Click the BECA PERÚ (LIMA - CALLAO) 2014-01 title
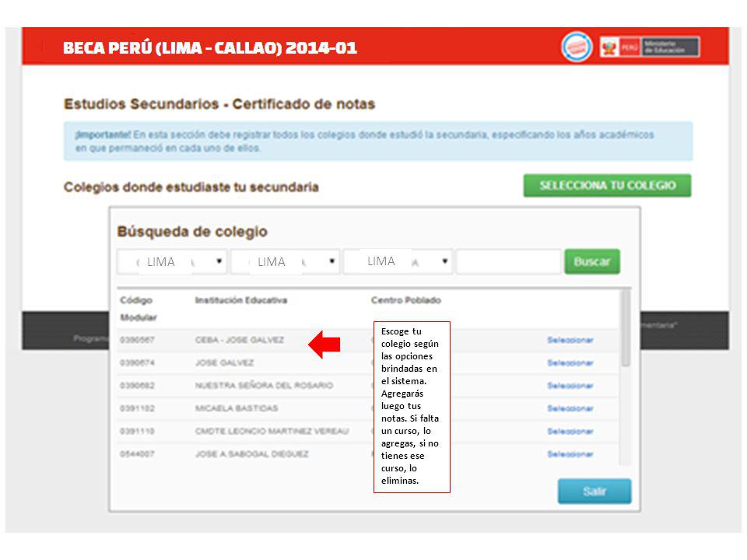747x560 pixels. tap(210, 48)
